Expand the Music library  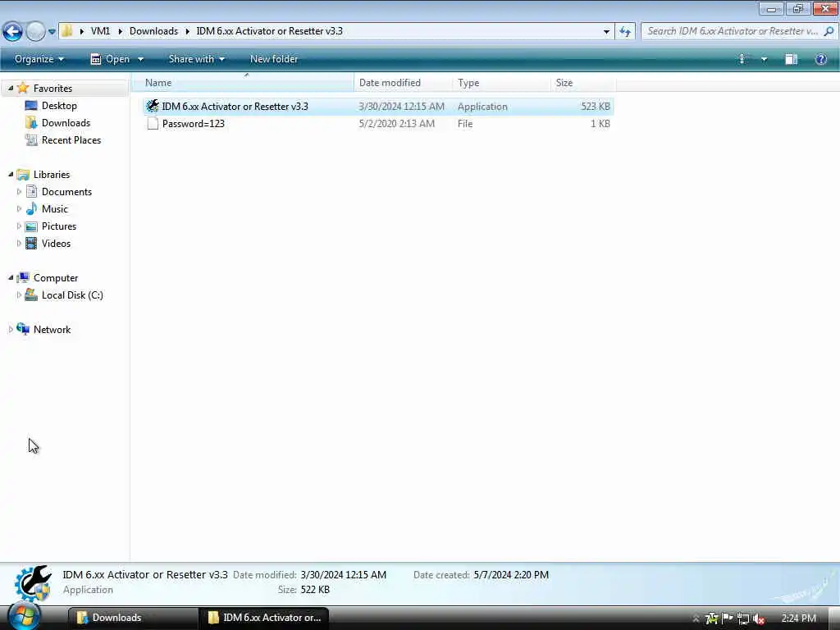[20, 209]
